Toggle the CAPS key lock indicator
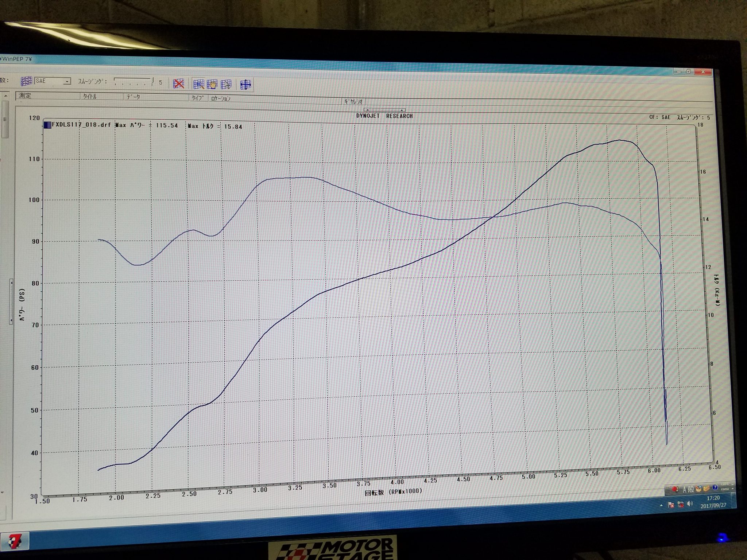This screenshot has height=560, width=747. click(x=724, y=485)
